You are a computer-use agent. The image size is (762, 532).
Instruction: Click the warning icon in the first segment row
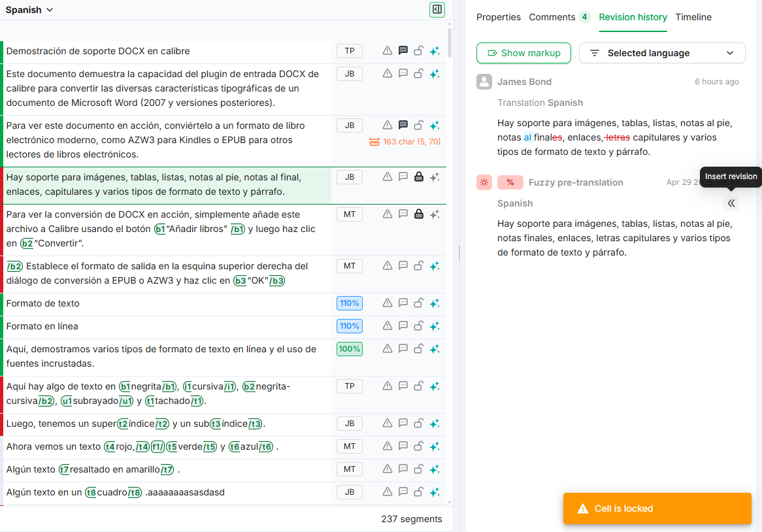tap(388, 51)
